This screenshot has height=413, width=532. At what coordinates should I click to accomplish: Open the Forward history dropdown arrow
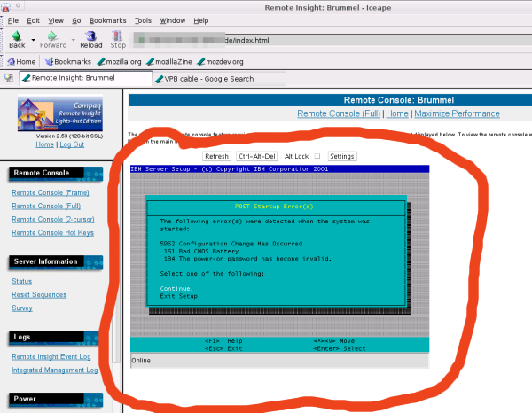click(x=74, y=40)
